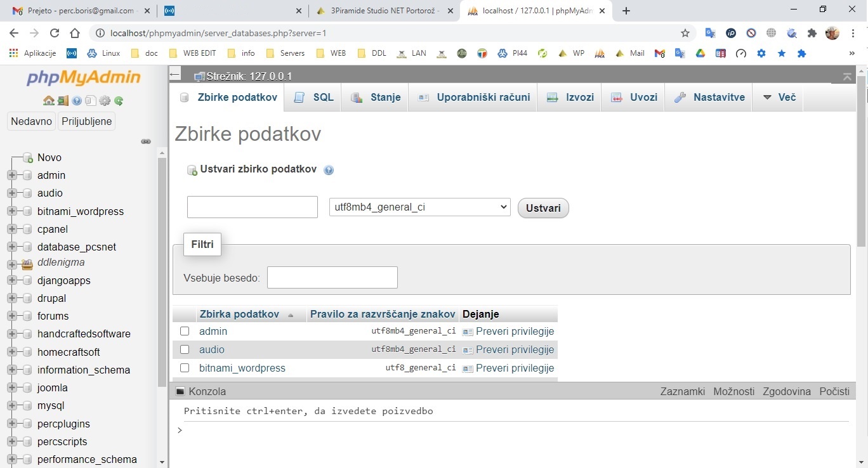The height and width of the screenshot is (468, 868).
Task: Tick the checkbox for the audio database row
Action: tap(185, 349)
